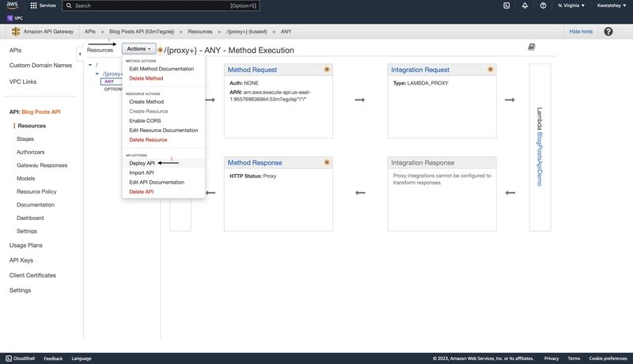
Task: Click Feedback in footer
Action: point(53,358)
